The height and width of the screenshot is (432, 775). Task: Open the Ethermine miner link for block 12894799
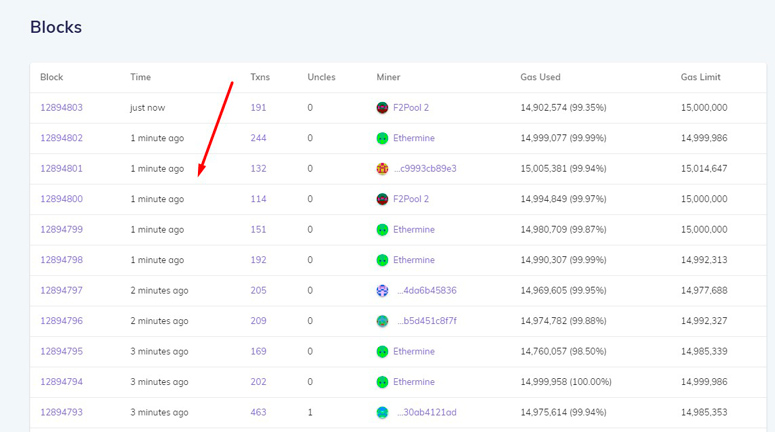pos(413,230)
